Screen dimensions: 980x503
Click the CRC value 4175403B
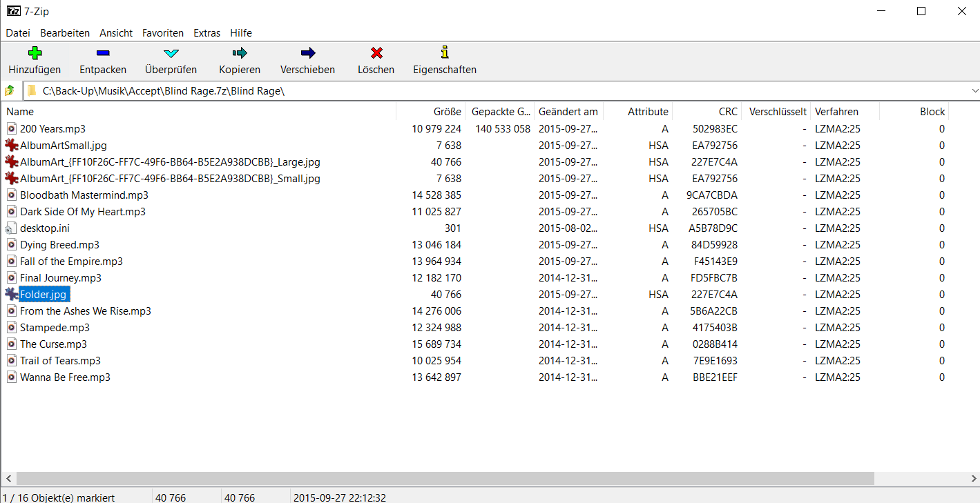pos(715,328)
